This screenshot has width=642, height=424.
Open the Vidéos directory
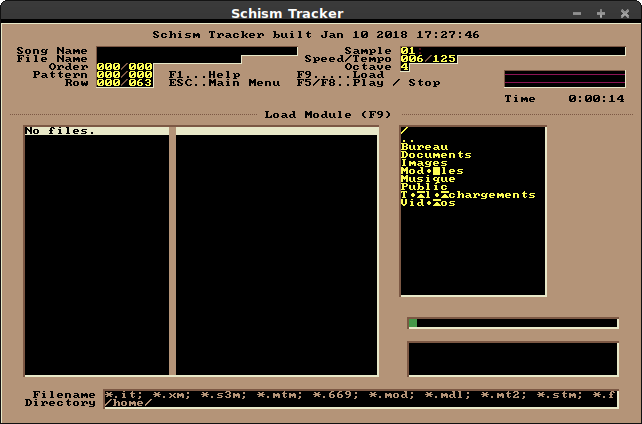click(x=428, y=203)
